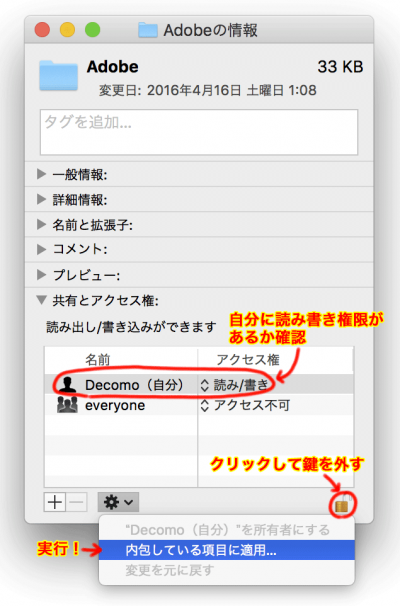Choose 内包している項目に適用 menu item
The width and height of the screenshot is (400, 606).
pos(227,550)
